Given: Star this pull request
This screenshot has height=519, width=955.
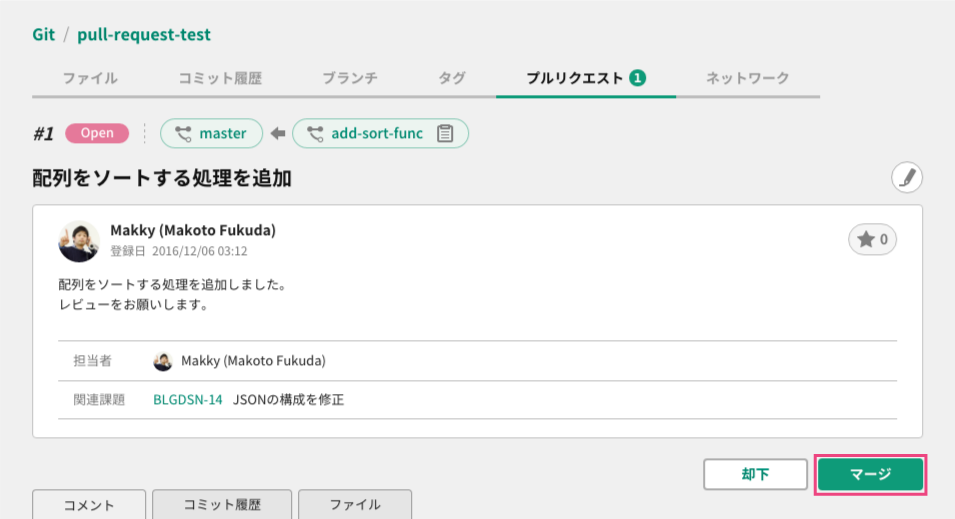Looking at the screenshot, I should click(x=872, y=239).
